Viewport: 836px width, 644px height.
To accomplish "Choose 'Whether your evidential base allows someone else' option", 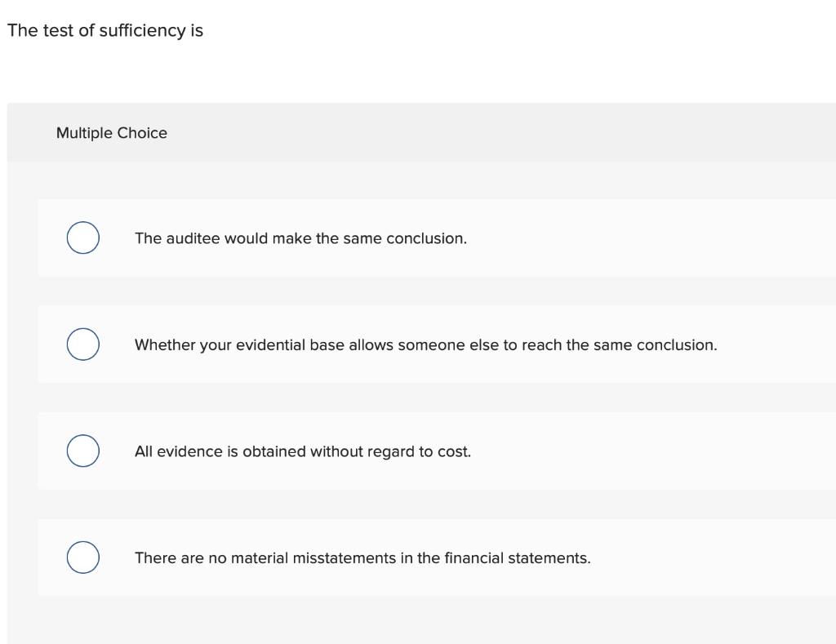I will (x=82, y=344).
